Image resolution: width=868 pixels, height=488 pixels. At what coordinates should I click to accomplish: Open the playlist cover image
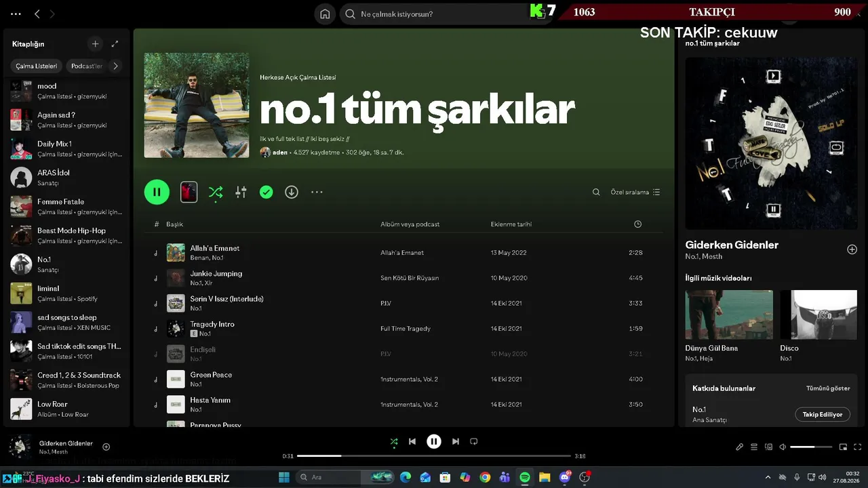pyautogui.click(x=197, y=105)
